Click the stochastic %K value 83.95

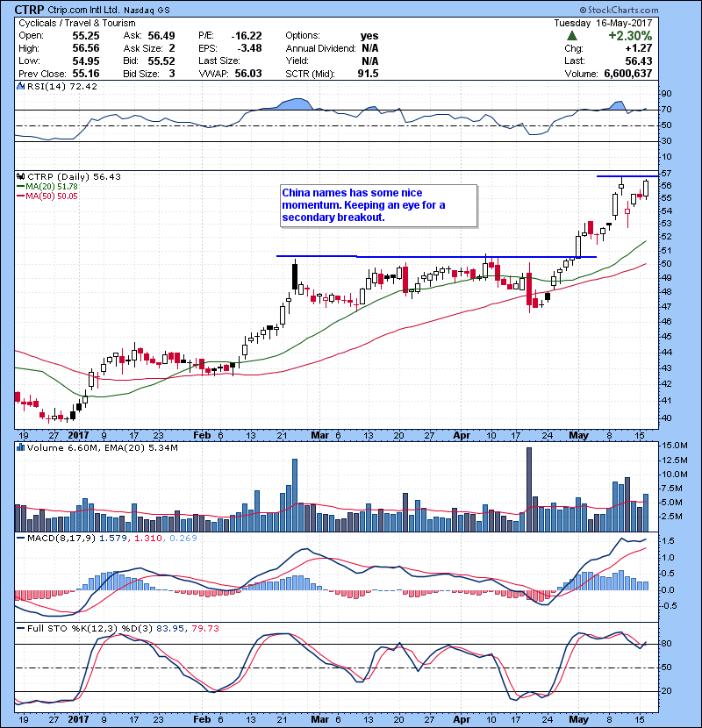[169, 628]
